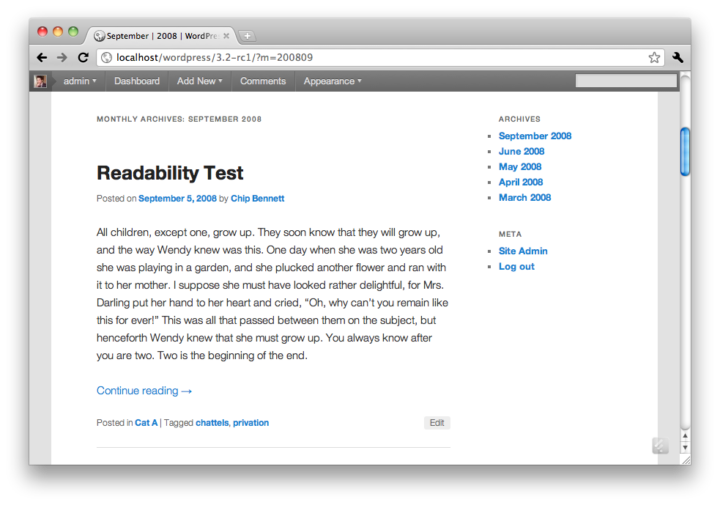Open the June 2008 archive link
Viewport: 720px width, 505px height.
pyautogui.click(x=521, y=152)
